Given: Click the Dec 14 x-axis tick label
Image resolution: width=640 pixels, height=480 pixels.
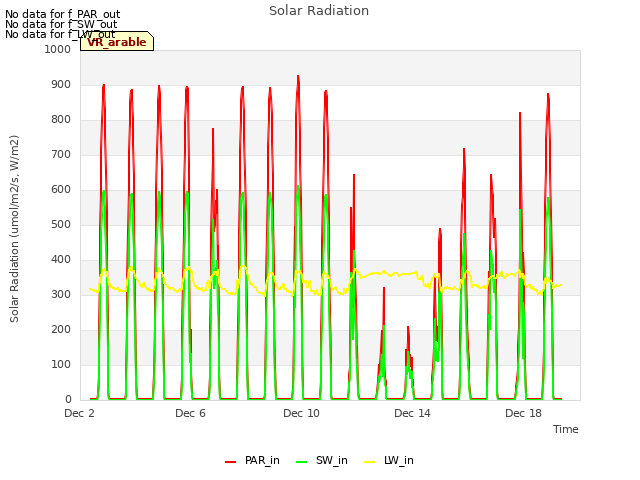Looking at the screenshot, I should click(412, 413).
